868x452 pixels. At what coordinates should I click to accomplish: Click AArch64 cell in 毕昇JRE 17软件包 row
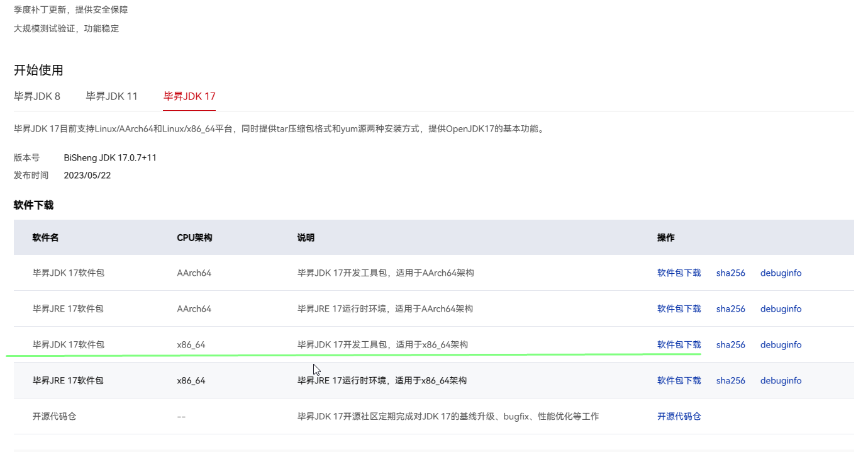click(x=194, y=309)
